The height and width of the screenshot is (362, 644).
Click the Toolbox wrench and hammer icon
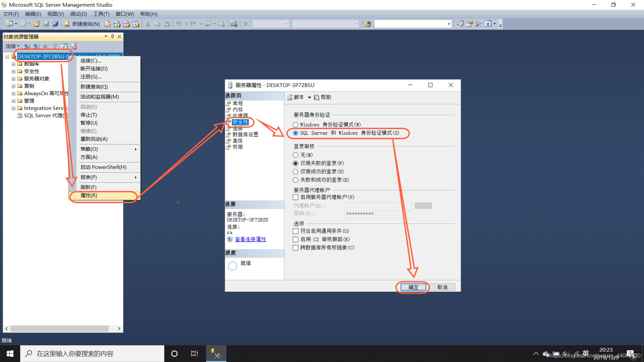479,24
